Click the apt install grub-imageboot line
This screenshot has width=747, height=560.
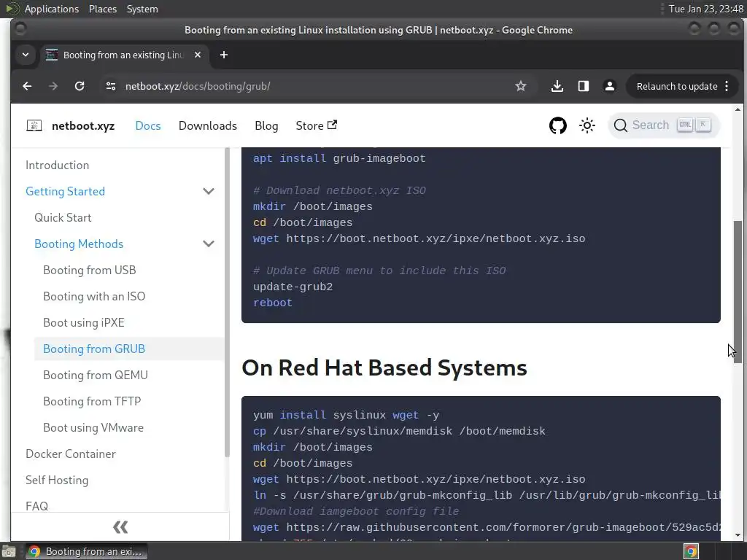[339, 158]
